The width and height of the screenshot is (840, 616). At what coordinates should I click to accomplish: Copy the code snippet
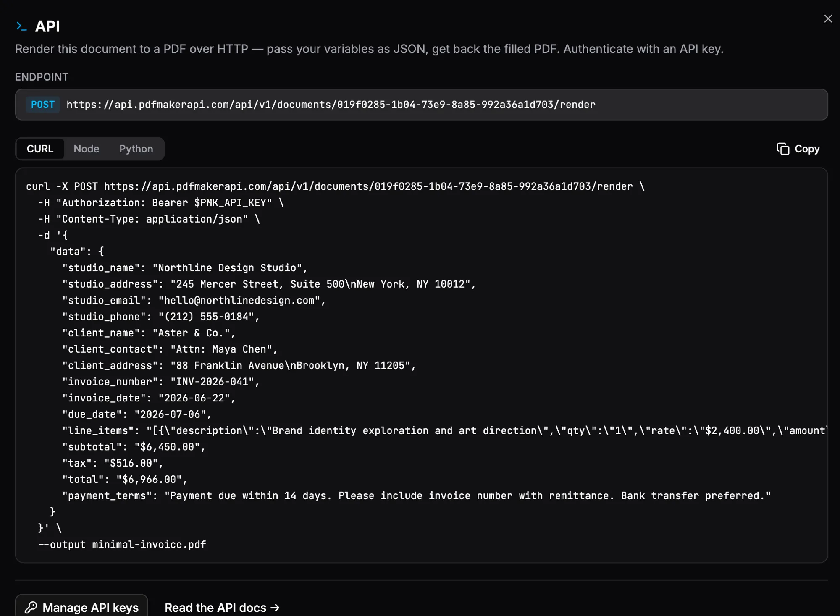798,149
